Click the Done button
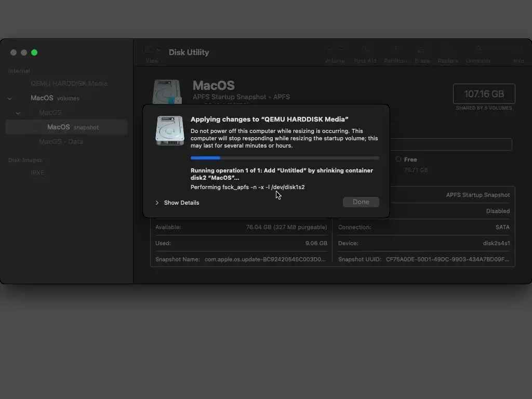Viewport: 532px width, 399px height. pyautogui.click(x=361, y=202)
